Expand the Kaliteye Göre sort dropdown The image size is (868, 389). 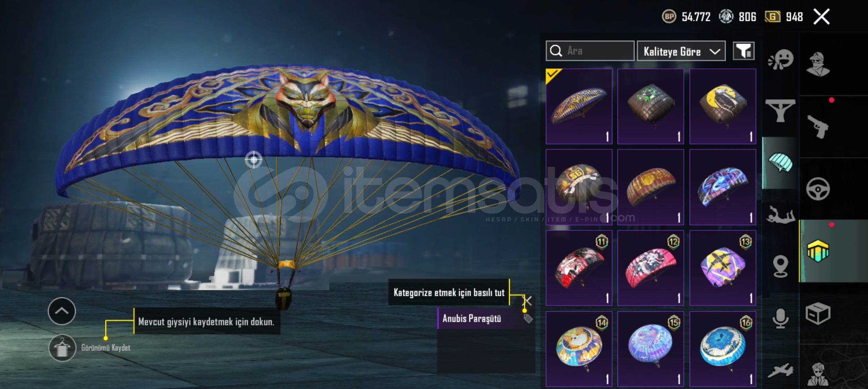click(681, 51)
